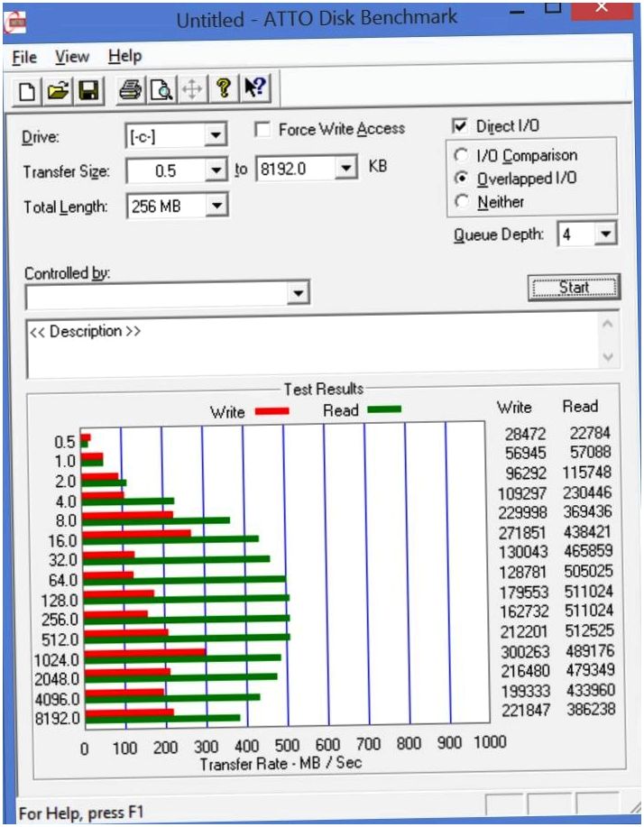This screenshot has height=827, width=644.
Task: Click the Open folder toolbar icon
Action: point(59,91)
